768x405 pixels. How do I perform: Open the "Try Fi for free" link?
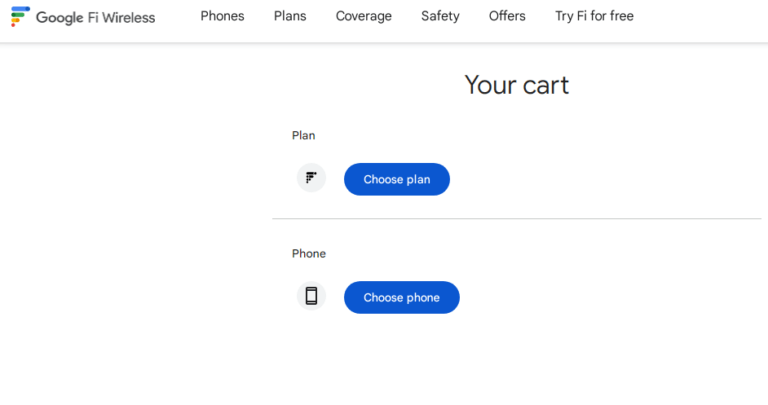594,16
